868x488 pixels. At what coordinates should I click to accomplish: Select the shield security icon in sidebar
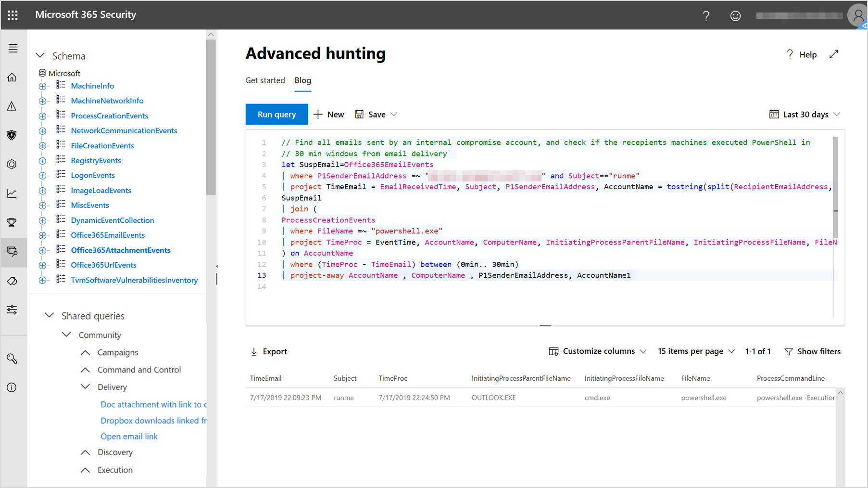click(x=12, y=135)
